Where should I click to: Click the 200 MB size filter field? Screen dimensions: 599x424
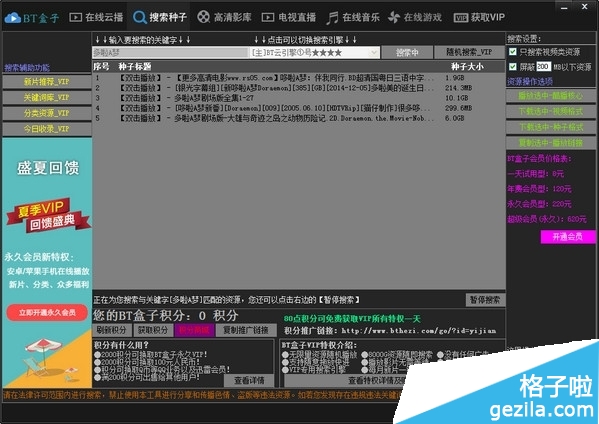pyautogui.click(x=544, y=67)
